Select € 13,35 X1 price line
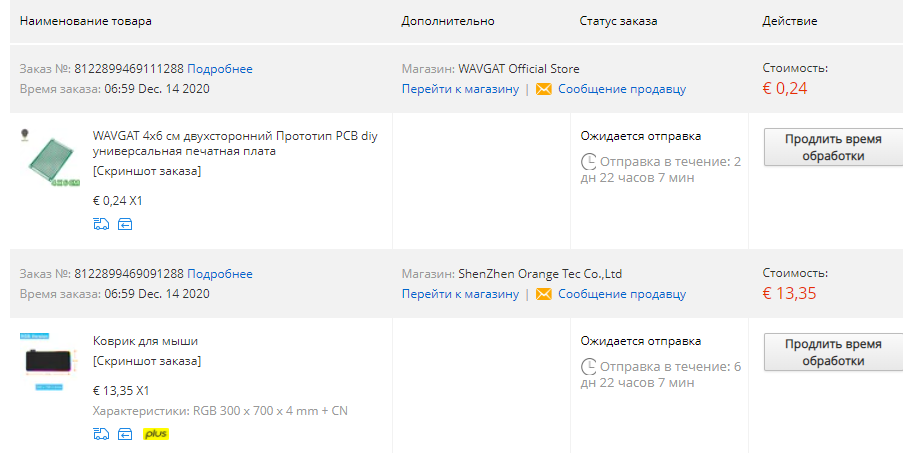903x453 pixels. click(x=121, y=391)
